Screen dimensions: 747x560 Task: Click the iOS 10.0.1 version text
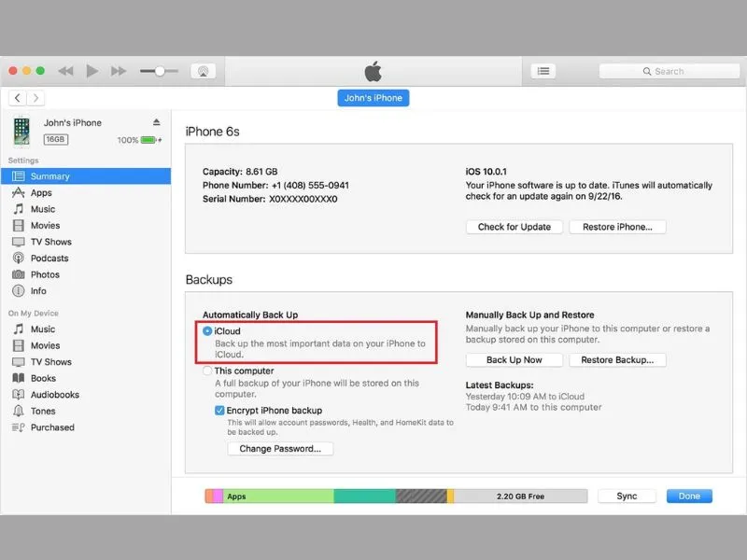486,172
